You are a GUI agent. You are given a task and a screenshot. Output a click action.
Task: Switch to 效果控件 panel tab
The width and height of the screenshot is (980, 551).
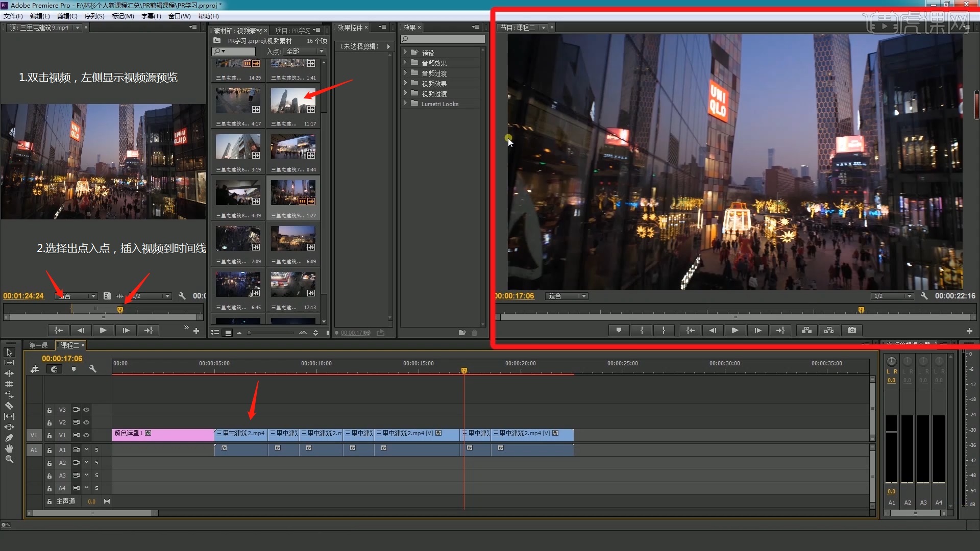350,28
